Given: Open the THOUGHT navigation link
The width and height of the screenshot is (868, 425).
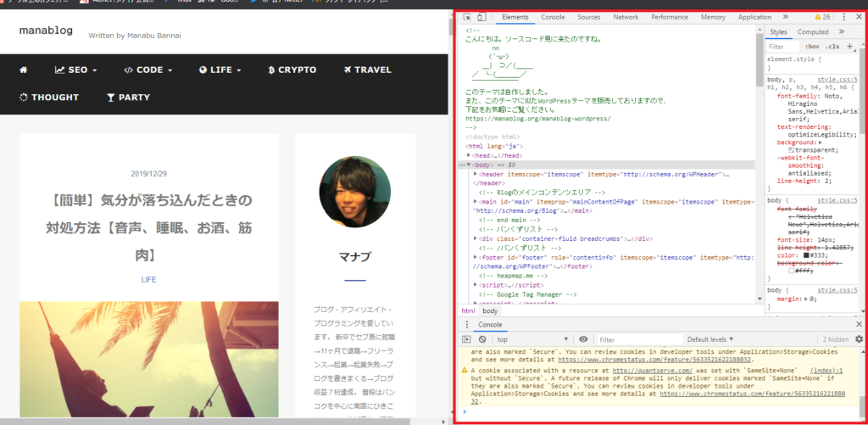Looking at the screenshot, I should [x=49, y=97].
